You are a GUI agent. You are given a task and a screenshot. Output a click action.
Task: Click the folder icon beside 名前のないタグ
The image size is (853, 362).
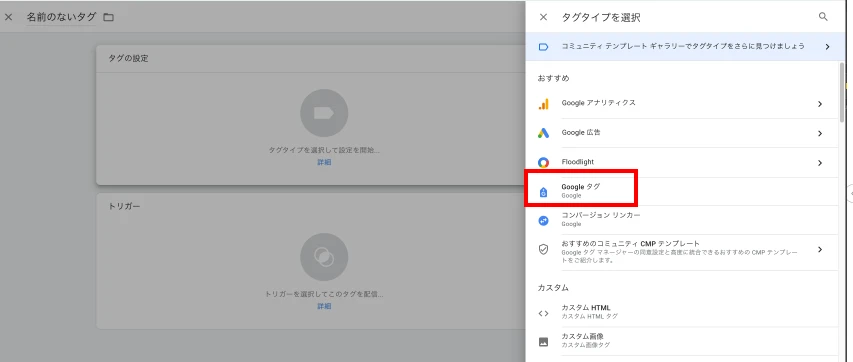(109, 17)
